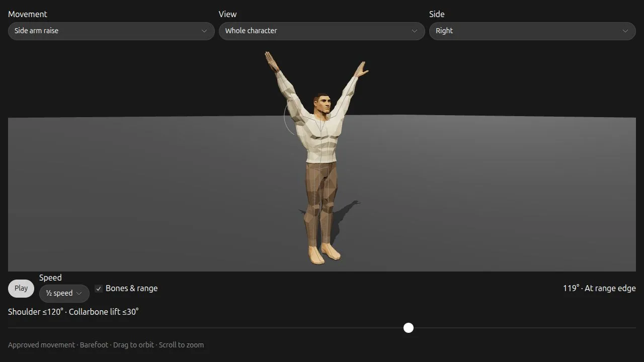
Task: Click the Speed label
Action: [x=50, y=278]
